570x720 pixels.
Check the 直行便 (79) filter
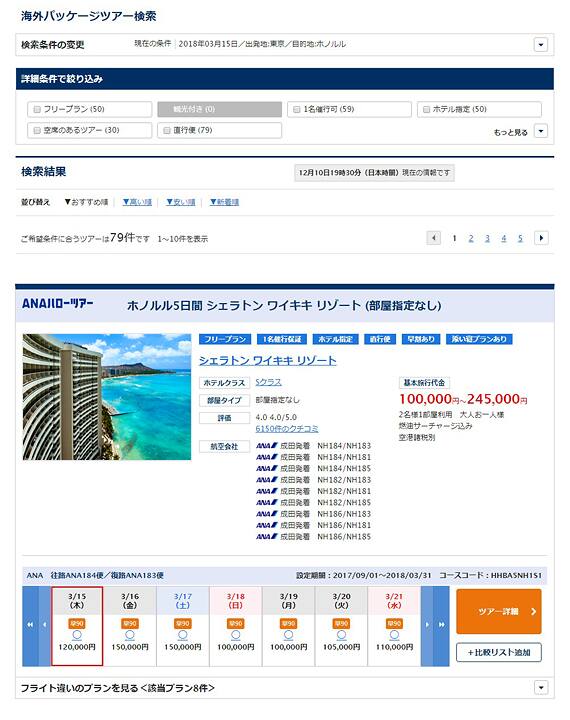tap(220, 130)
